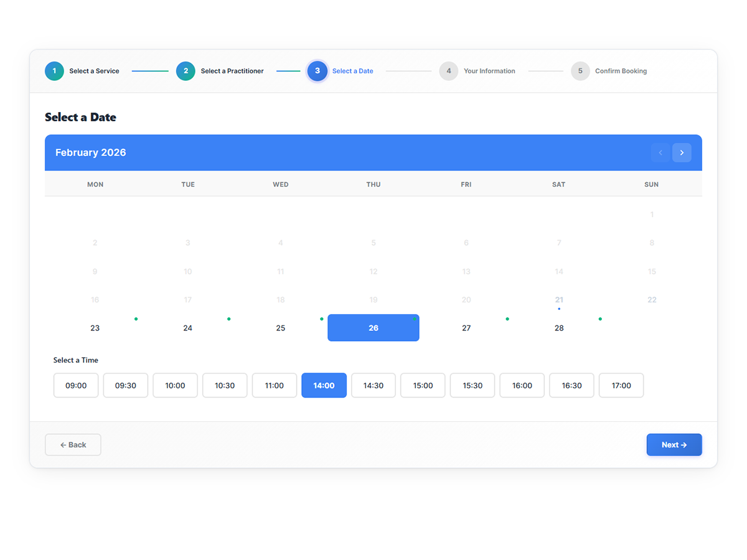Click the selected date 26
The height and width of the screenshot is (560, 747).
pyautogui.click(x=374, y=328)
